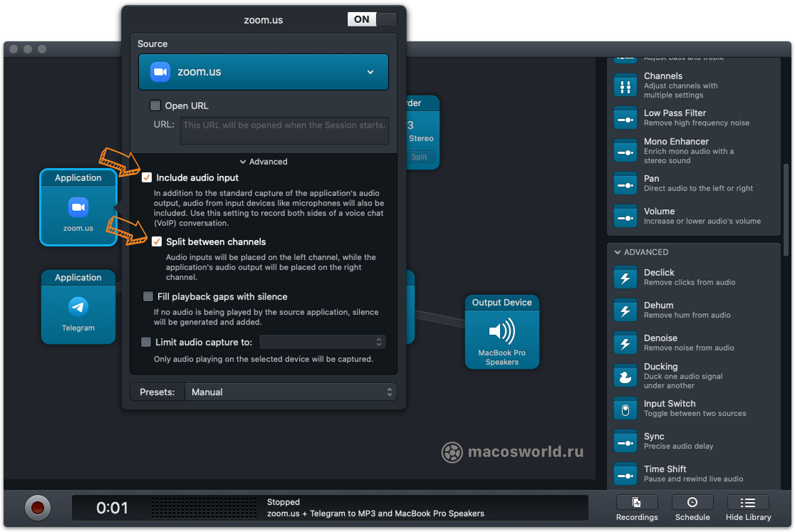Click the library panel scrollbar
The image size is (795, 532).
[786, 210]
